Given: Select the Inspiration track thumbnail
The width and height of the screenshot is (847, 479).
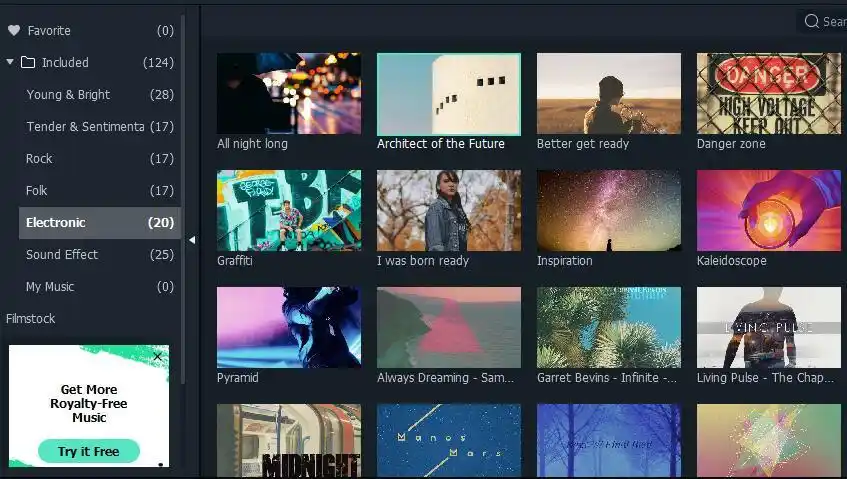Looking at the screenshot, I should click(608, 210).
